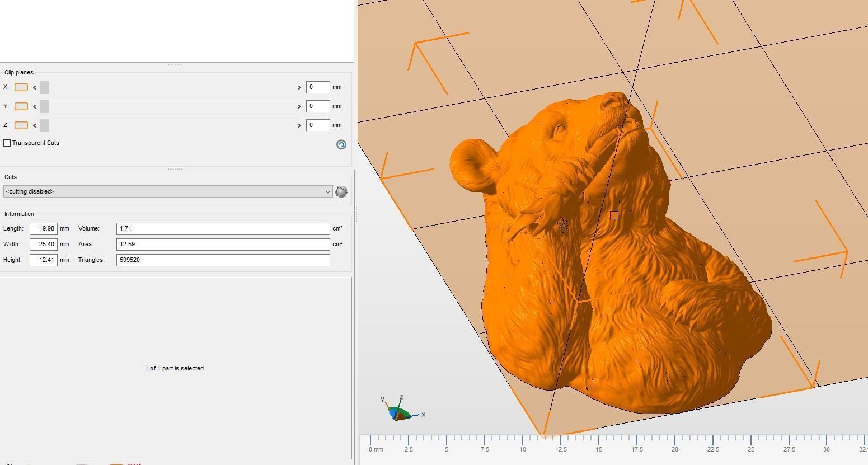Viewport: 868px width, 465px height.
Task: Click the Y clip plane slider handle
Action: (44, 106)
